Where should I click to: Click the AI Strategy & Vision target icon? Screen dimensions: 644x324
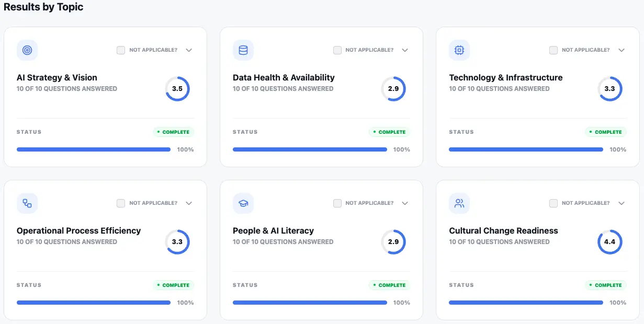pos(27,50)
